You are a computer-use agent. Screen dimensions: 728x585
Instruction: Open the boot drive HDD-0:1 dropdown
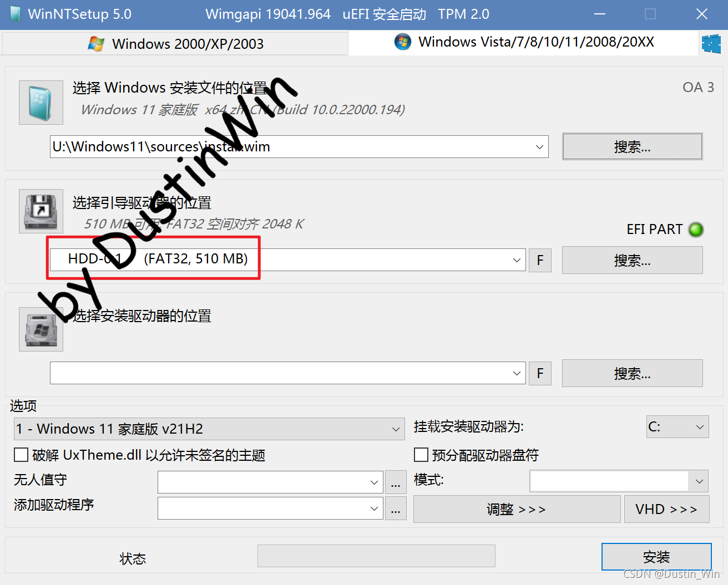517,260
